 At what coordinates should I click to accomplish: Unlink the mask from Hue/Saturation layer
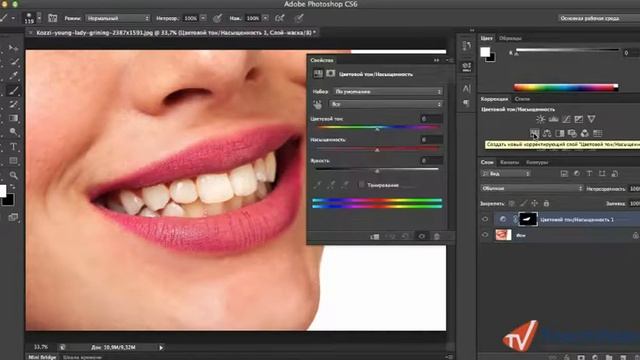click(515, 220)
